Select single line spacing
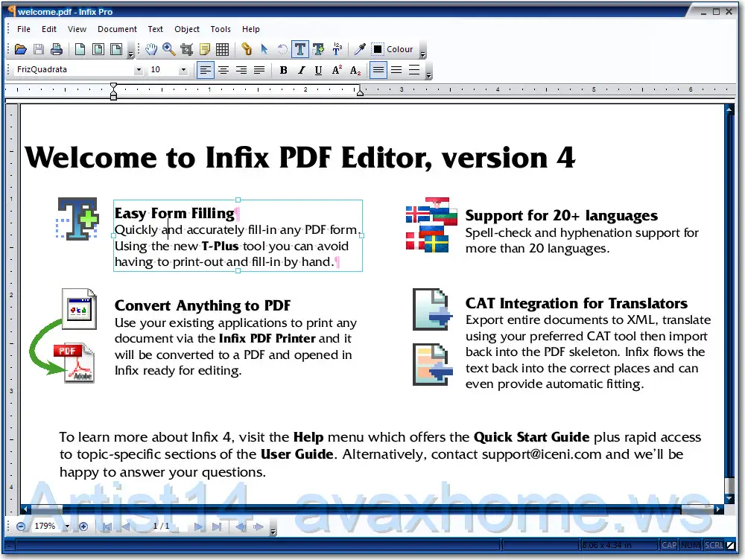Screen dimensions: 745x560 click(x=378, y=70)
